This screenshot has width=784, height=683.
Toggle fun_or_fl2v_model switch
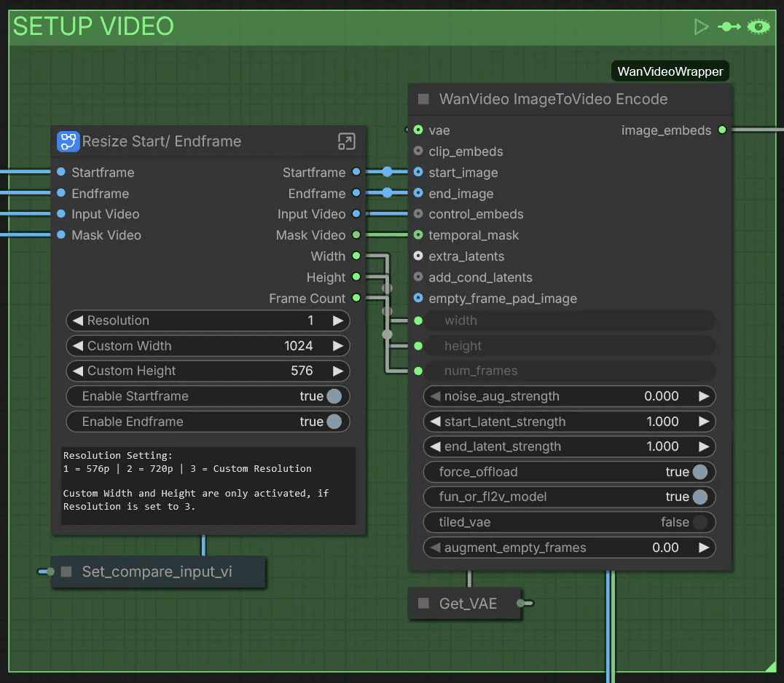tap(700, 497)
